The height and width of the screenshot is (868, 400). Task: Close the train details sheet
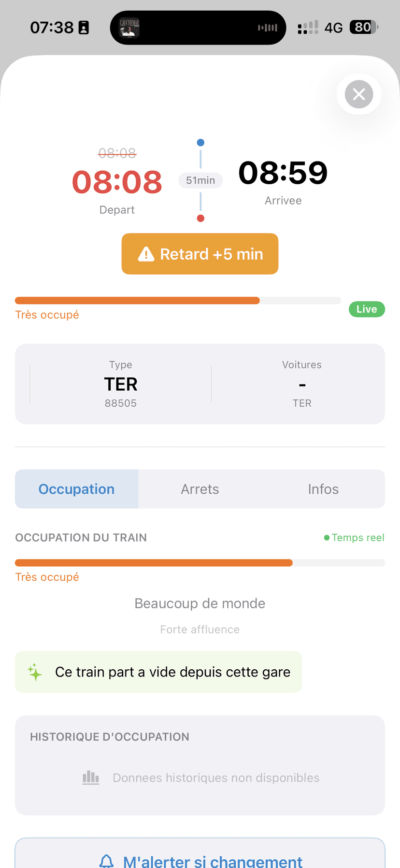[x=358, y=94]
